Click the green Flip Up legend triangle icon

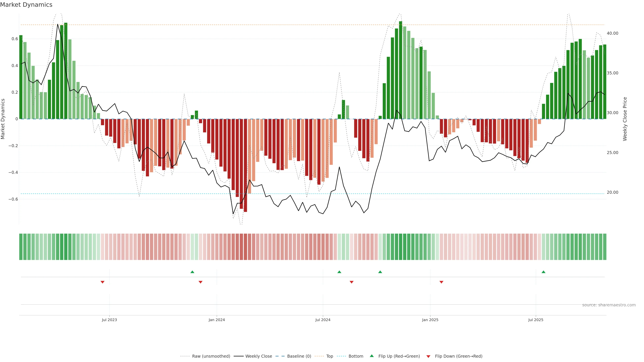coord(372,356)
